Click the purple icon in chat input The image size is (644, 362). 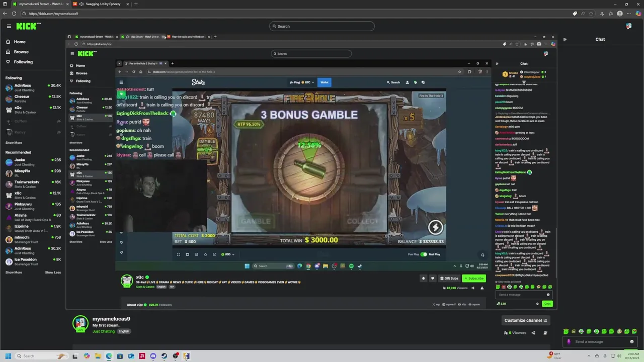tap(569, 342)
